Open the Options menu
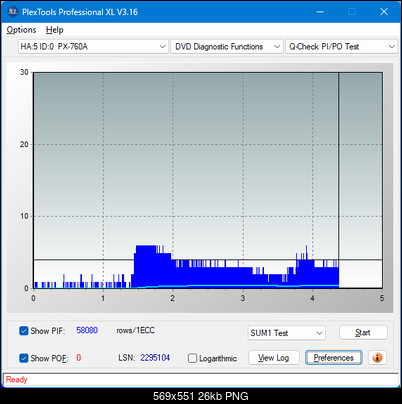Viewport: 402px width, 404px height. [21, 30]
